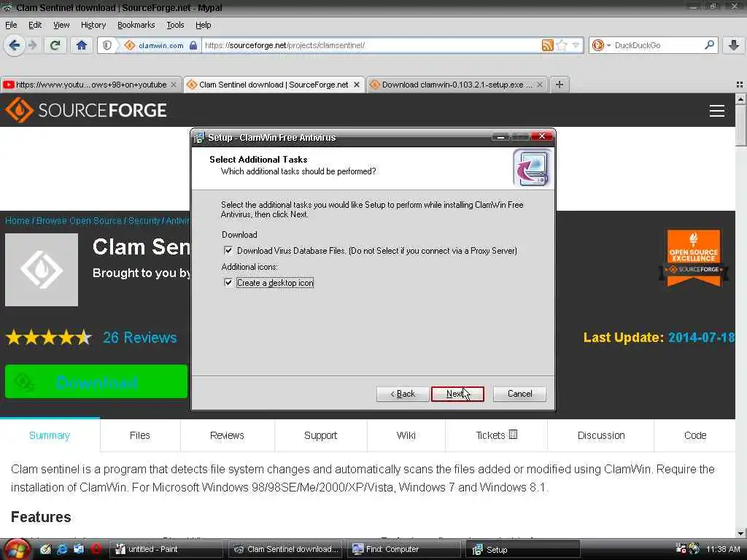Image resolution: width=747 pixels, height=560 pixels.
Task: Click the browser Back arrow button
Action: 15,45
